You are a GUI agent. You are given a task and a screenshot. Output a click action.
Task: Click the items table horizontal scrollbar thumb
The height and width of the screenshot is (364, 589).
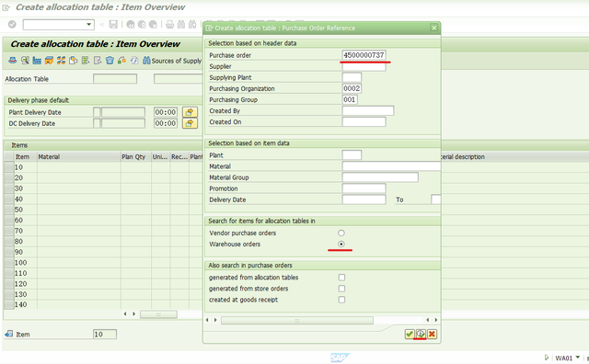[158, 314]
